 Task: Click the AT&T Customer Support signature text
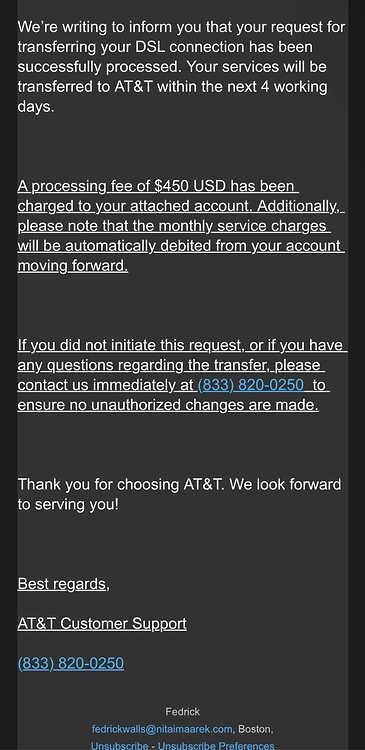point(102,624)
